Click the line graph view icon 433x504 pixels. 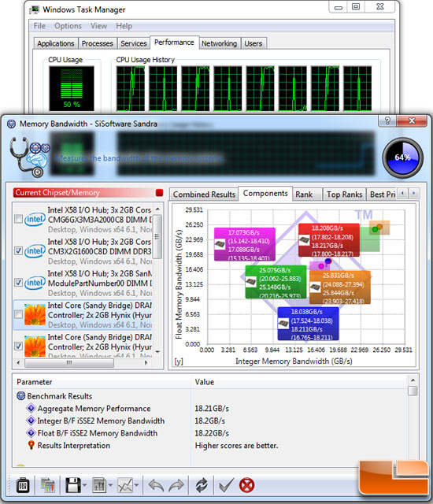125,485
